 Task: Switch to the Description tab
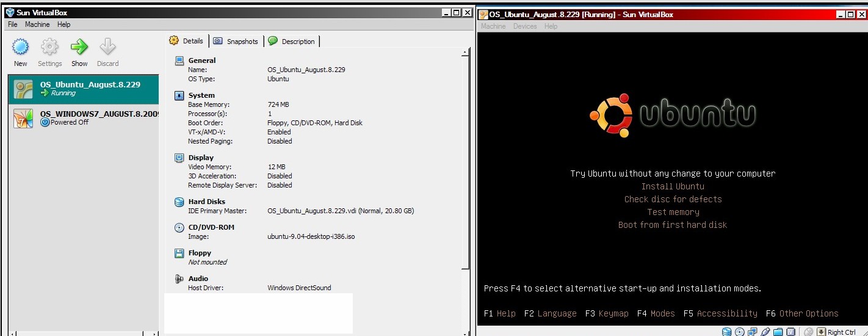292,41
